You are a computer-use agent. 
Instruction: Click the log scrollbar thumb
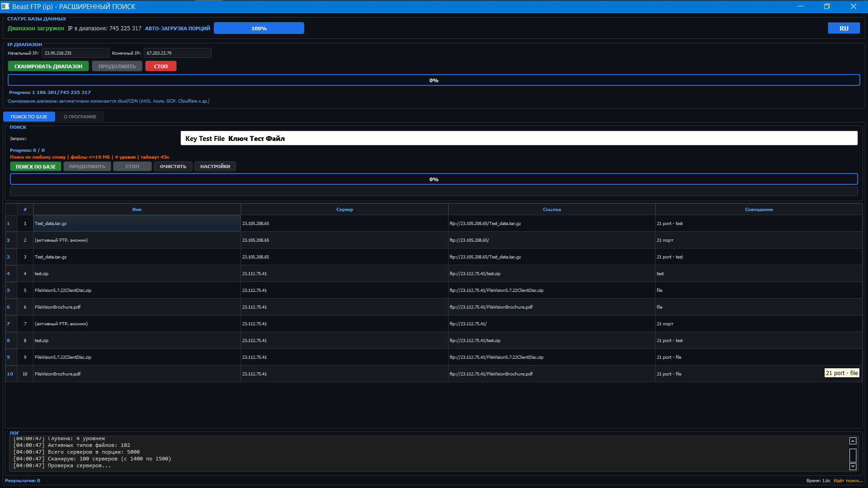(853, 455)
